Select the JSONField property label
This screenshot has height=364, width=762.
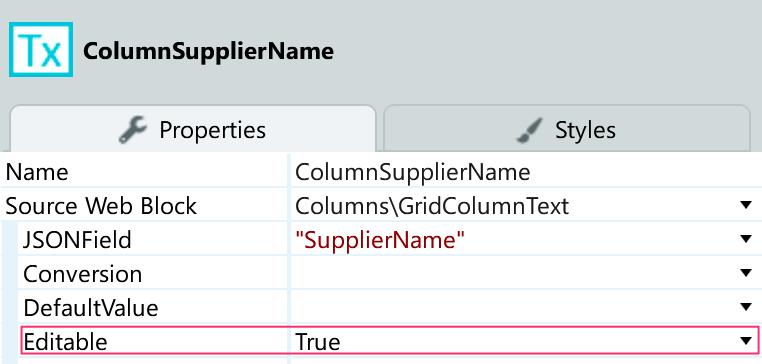(x=77, y=240)
